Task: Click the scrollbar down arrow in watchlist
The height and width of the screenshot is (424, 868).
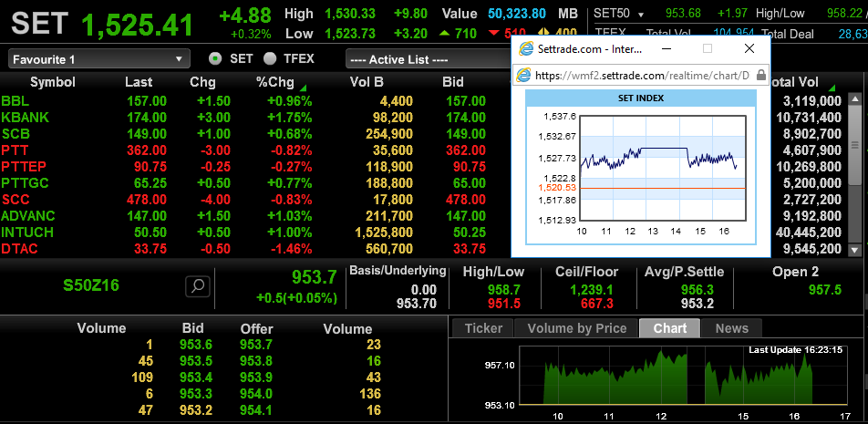Action: pos(854,250)
